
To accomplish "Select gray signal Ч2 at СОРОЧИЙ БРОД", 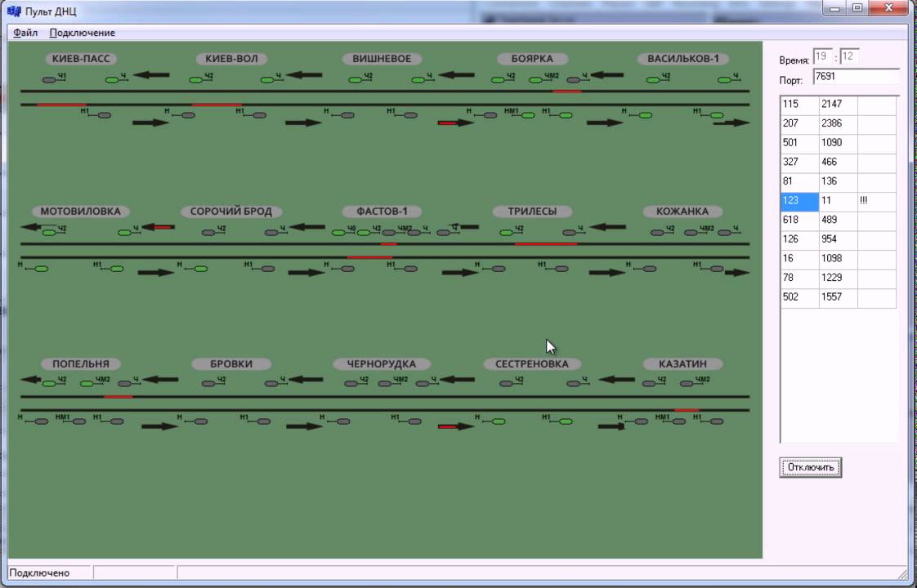I will 208,233.
